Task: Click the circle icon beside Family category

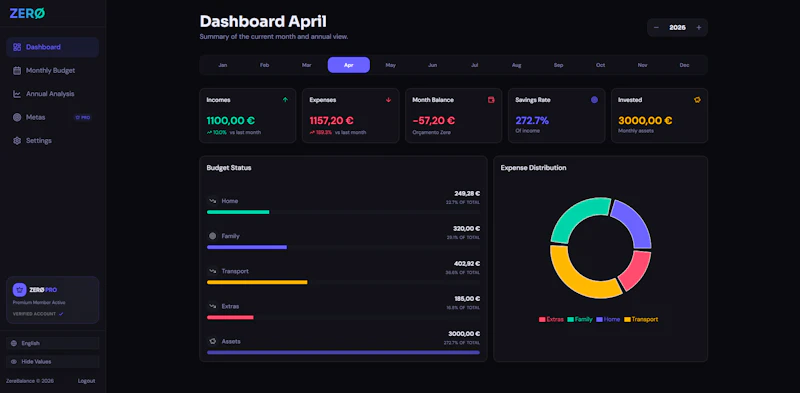Action: pyautogui.click(x=212, y=236)
